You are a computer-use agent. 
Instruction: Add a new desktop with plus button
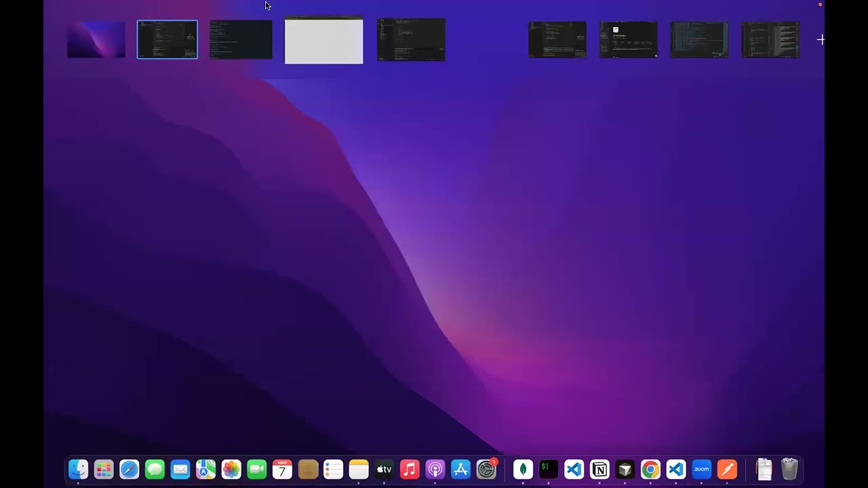[x=821, y=40]
